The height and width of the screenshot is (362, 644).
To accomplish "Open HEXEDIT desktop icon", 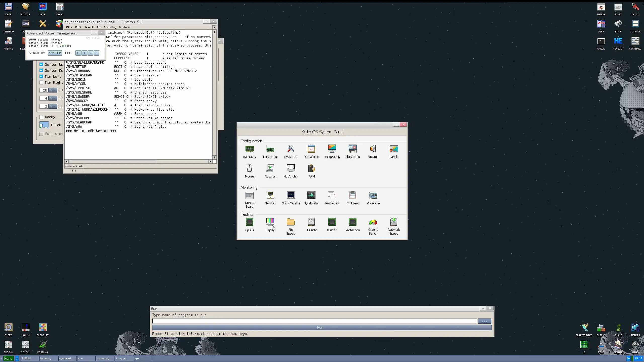I will 618,41.
